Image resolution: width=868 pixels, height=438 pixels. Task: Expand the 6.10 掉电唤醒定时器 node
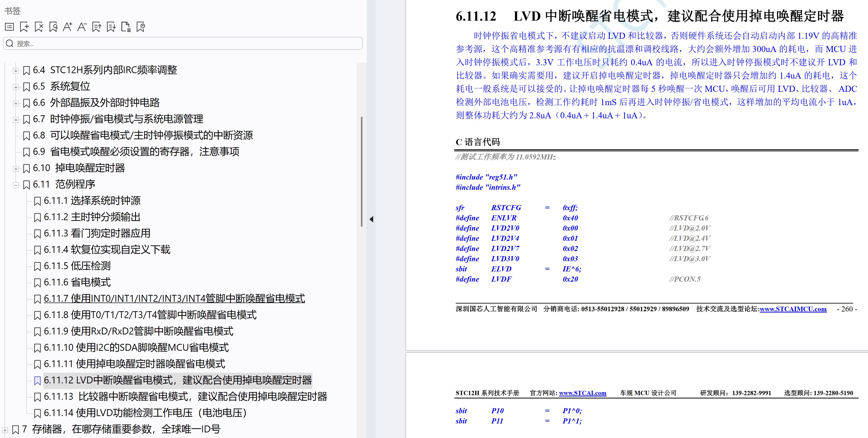coord(16,168)
